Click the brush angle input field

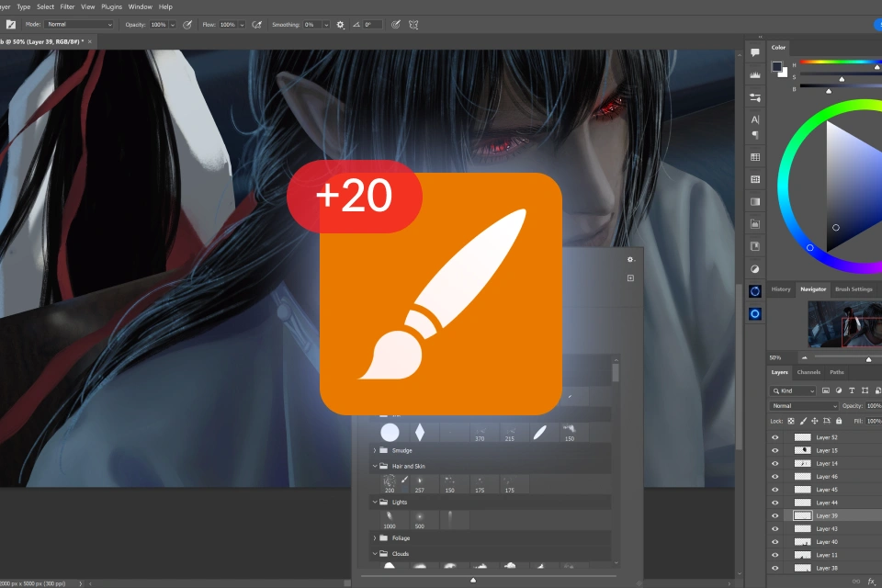373,25
